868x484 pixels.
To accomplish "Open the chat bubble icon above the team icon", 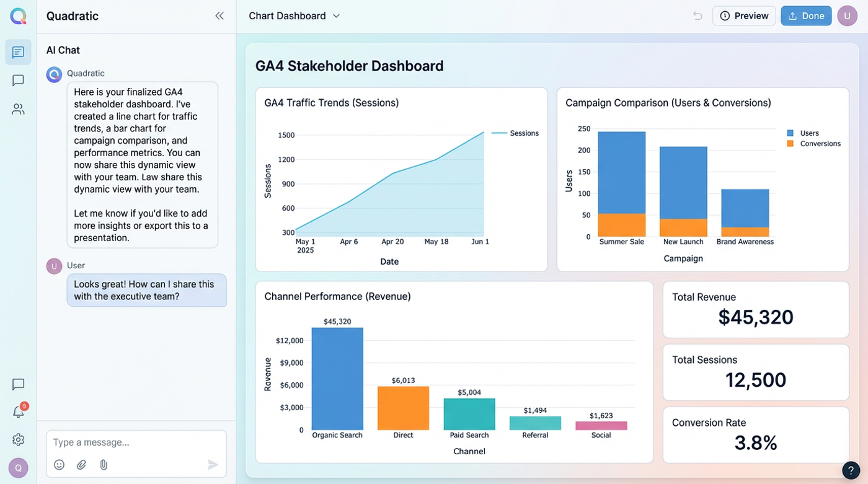I will 18,81.
